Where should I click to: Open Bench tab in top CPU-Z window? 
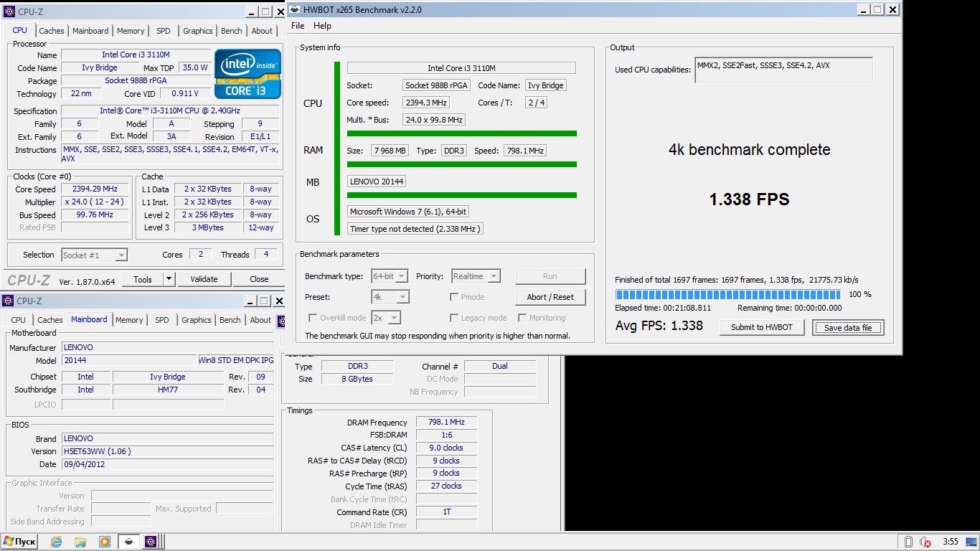(x=232, y=31)
